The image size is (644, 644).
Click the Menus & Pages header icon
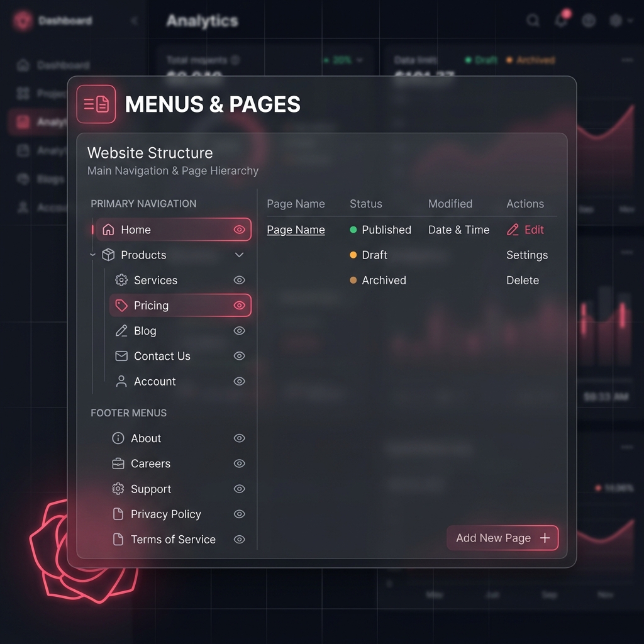96,104
